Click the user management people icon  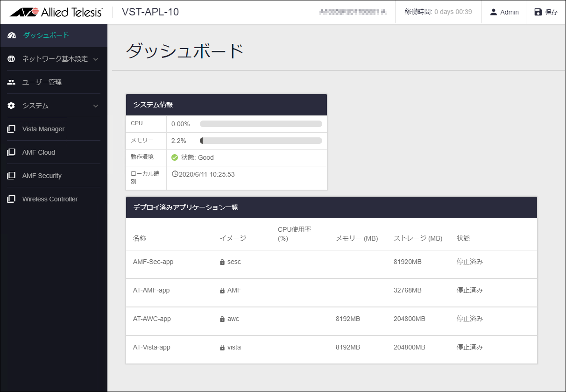coord(12,82)
